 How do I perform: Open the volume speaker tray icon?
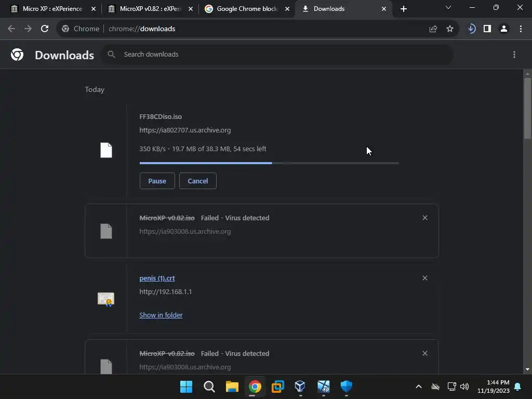click(464, 387)
